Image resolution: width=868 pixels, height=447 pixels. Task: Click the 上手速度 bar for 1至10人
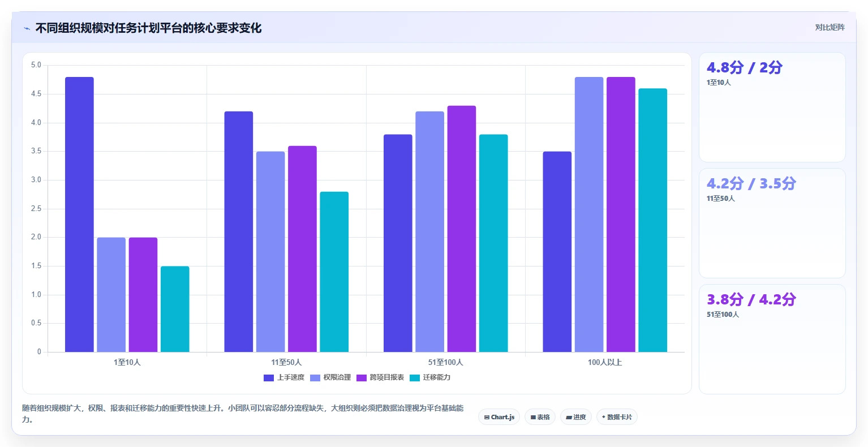coord(79,214)
